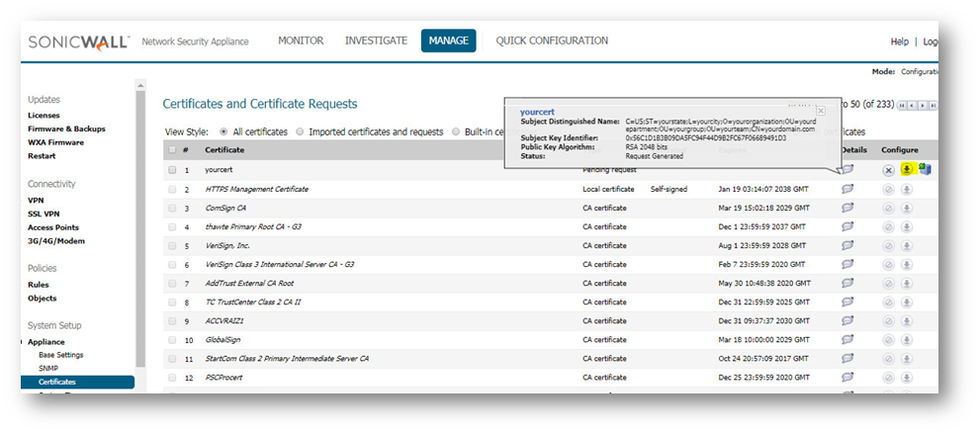The width and height of the screenshot is (980, 435).
Task: Go to next page of certificates
Action: (x=924, y=105)
